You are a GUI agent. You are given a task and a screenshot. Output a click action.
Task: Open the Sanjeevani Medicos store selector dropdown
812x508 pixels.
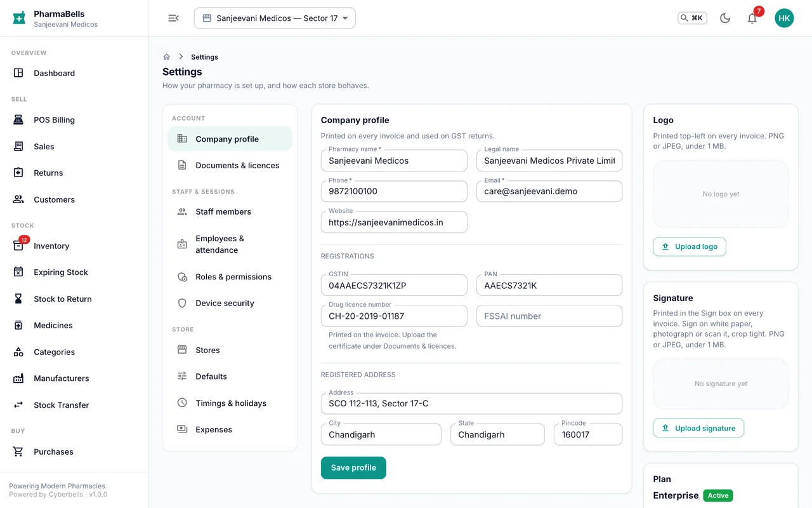click(275, 18)
